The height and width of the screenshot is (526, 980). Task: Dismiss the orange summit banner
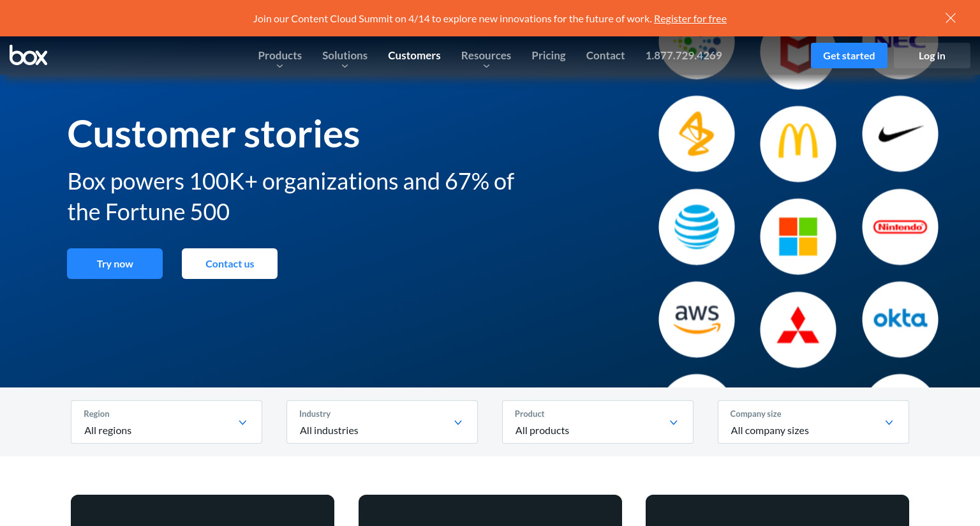click(951, 18)
